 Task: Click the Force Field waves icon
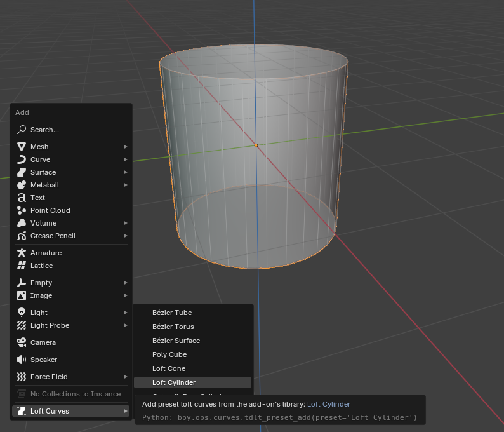click(22, 377)
